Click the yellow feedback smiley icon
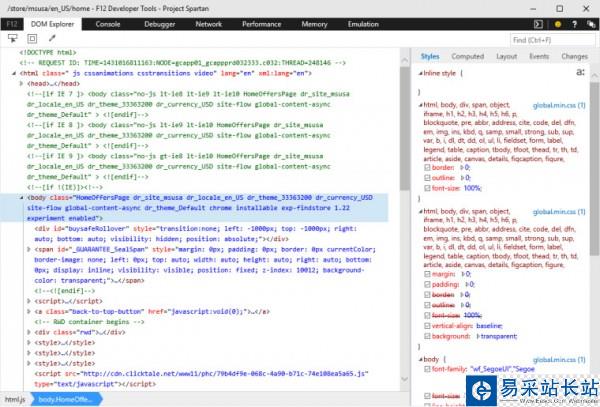The image size is (600, 407). [x=558, y=24]
